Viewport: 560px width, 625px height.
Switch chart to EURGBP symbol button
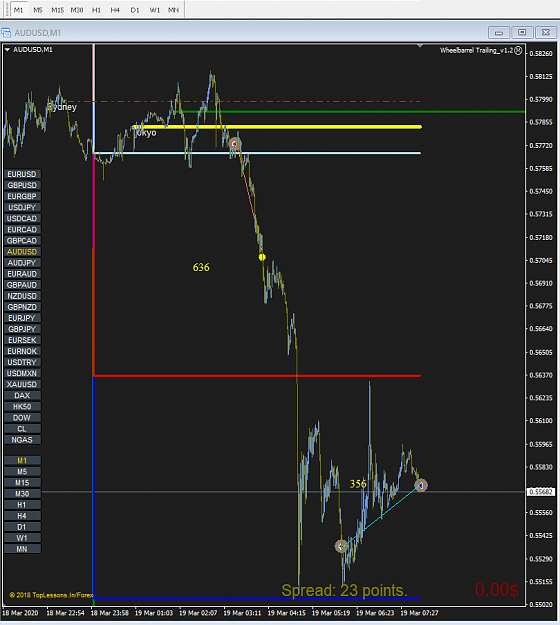(x=22, y=197)
